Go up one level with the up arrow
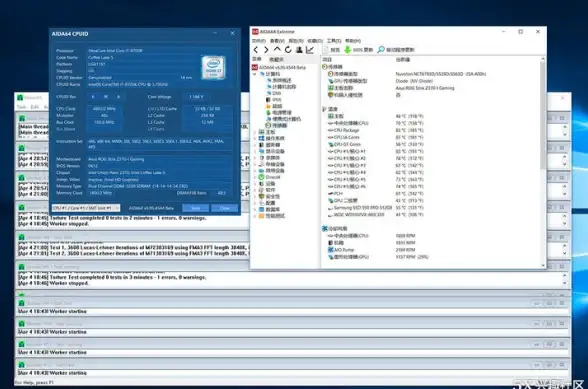588x389 pixels. coord(277,49)
